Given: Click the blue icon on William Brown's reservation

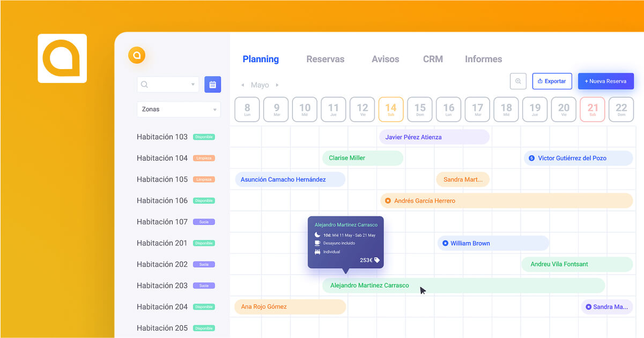Looking at the screenshot, I should 445,243.
